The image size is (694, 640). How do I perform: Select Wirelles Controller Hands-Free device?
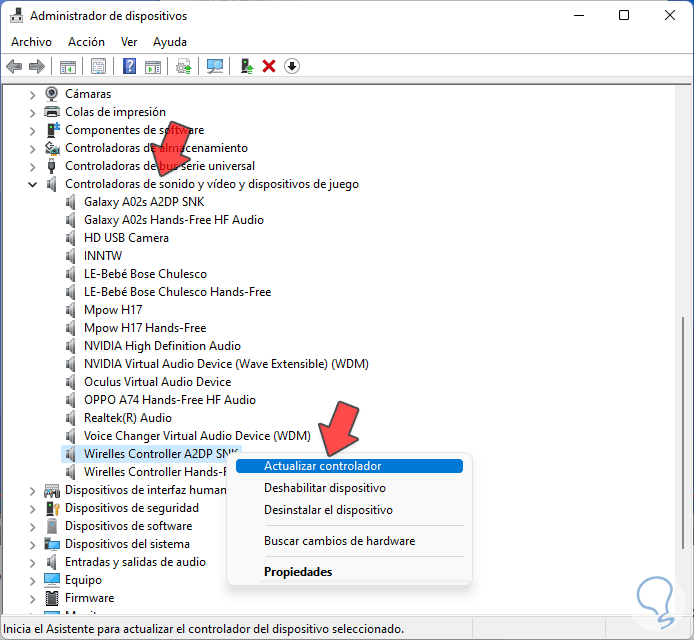pos(155,472)
